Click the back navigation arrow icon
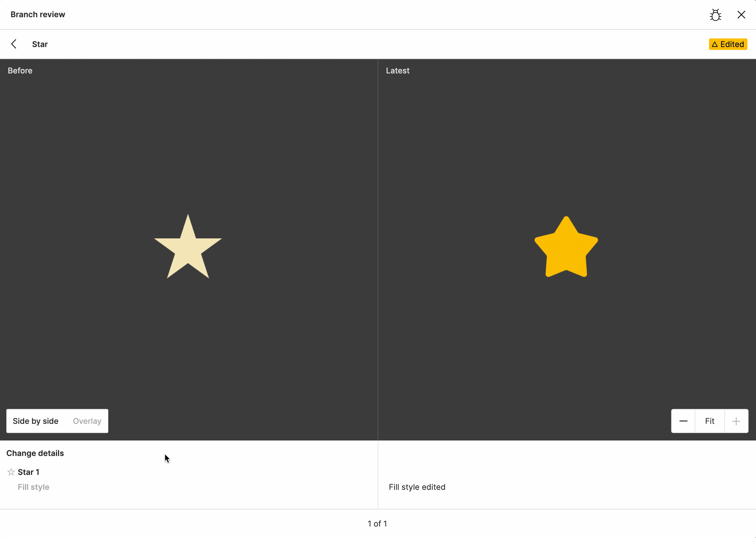This screenshot has width=756, height=538. [x=14, y=44]
